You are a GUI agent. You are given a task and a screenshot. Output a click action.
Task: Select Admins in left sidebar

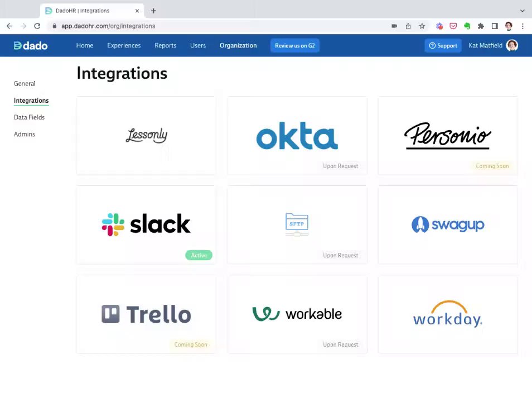click(x=25, y=134)
